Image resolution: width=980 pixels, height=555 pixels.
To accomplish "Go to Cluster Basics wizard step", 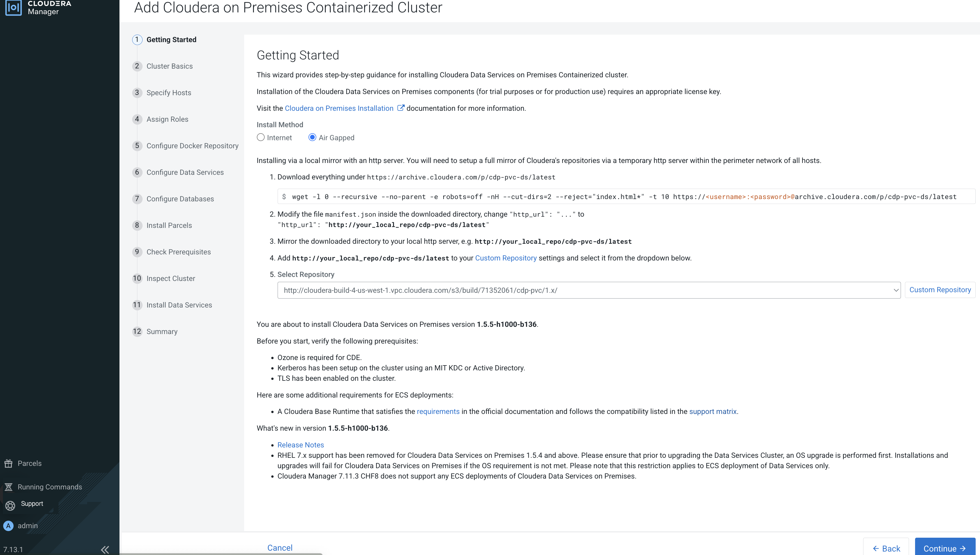I will [x=169, y=66].
